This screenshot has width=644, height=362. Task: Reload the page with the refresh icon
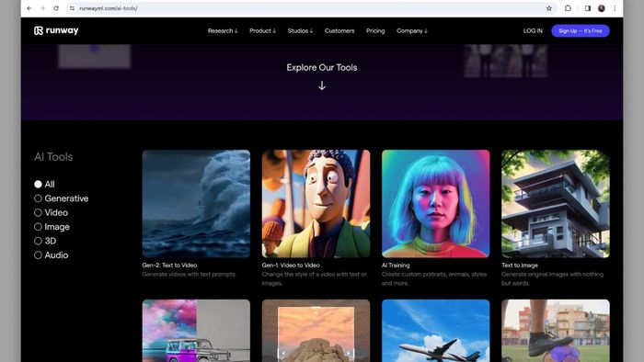coord(56,8)
